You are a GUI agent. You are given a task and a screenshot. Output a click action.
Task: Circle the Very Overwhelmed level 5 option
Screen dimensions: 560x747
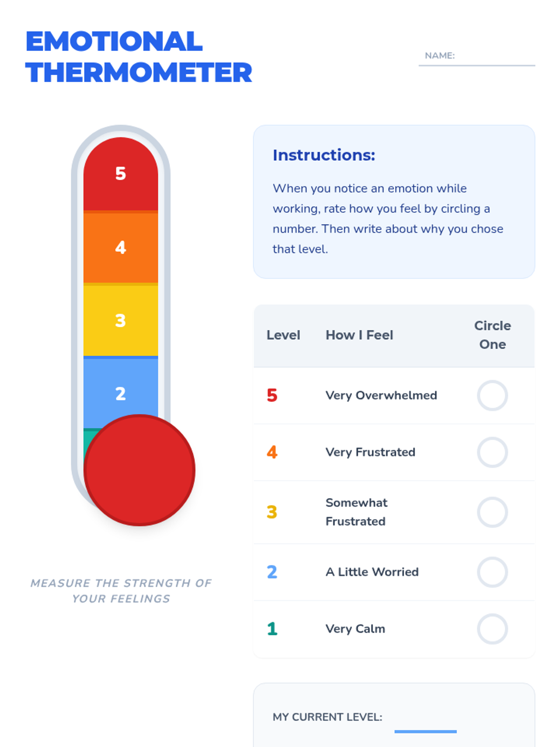pos(492,395)
